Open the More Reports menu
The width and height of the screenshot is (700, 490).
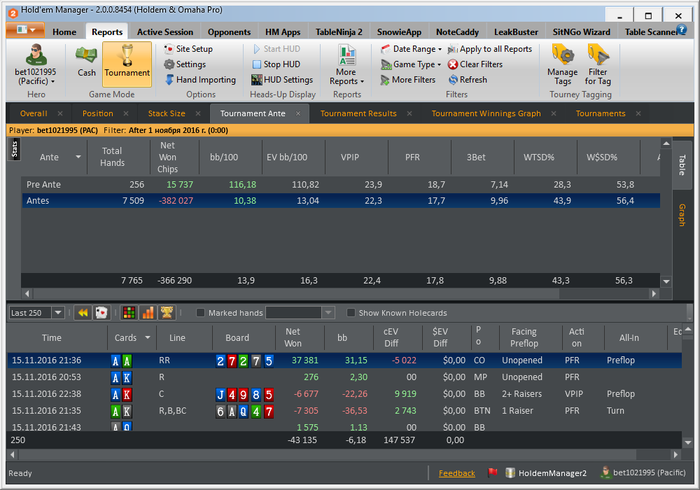(346, 65)
